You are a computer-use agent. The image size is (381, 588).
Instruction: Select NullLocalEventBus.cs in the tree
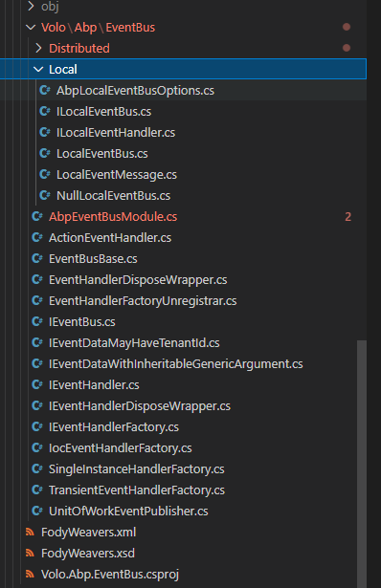pyautogui.click(x=113, y=196)
